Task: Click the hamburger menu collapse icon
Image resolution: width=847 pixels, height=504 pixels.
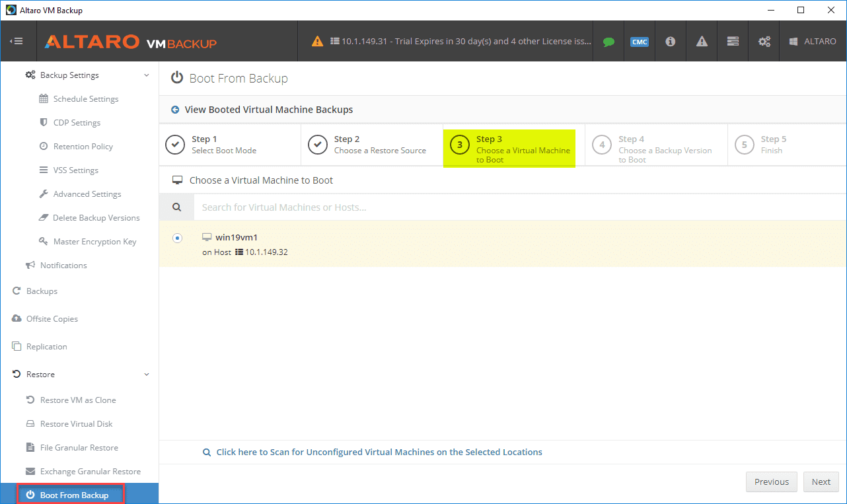Action: pyautogui.click(x=17, y=41)
